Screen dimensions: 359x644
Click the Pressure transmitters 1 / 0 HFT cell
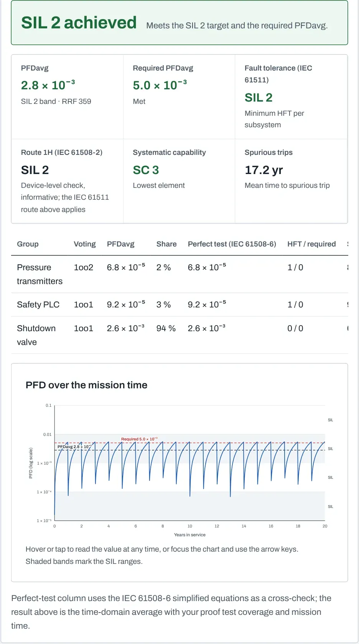(295, 268)
